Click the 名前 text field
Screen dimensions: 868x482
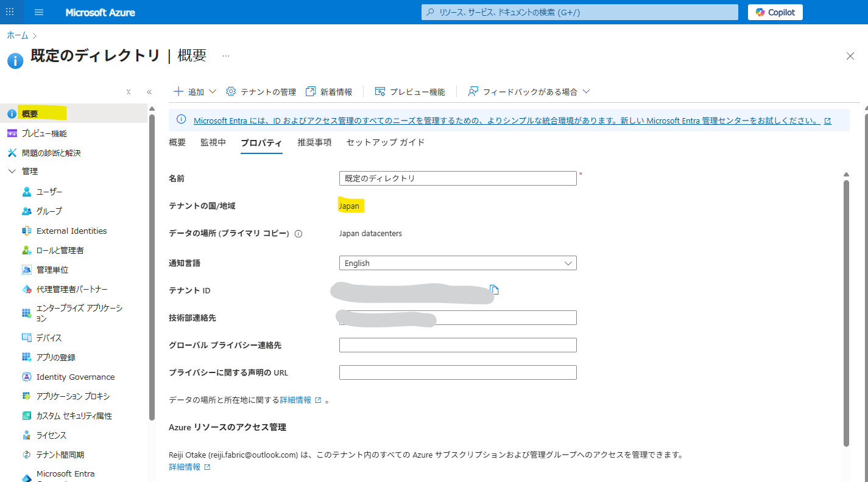pos(457,178)
